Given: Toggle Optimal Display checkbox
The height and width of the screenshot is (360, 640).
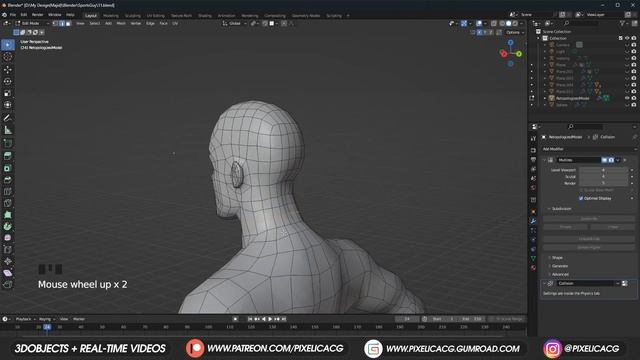Looking at the screenshot, I should coord(581,198).
